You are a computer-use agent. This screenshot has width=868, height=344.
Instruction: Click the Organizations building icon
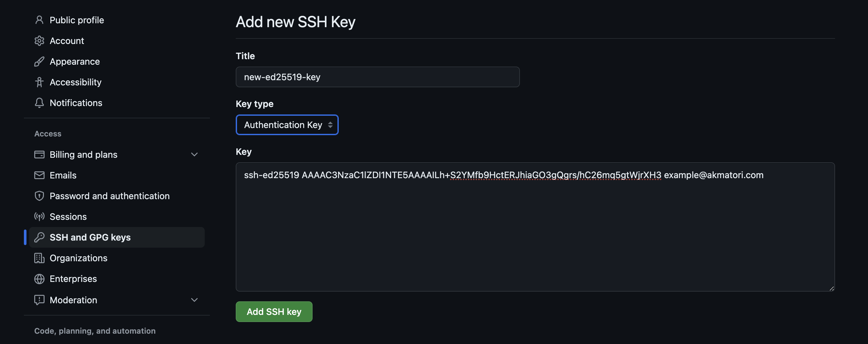click(39, 258)
